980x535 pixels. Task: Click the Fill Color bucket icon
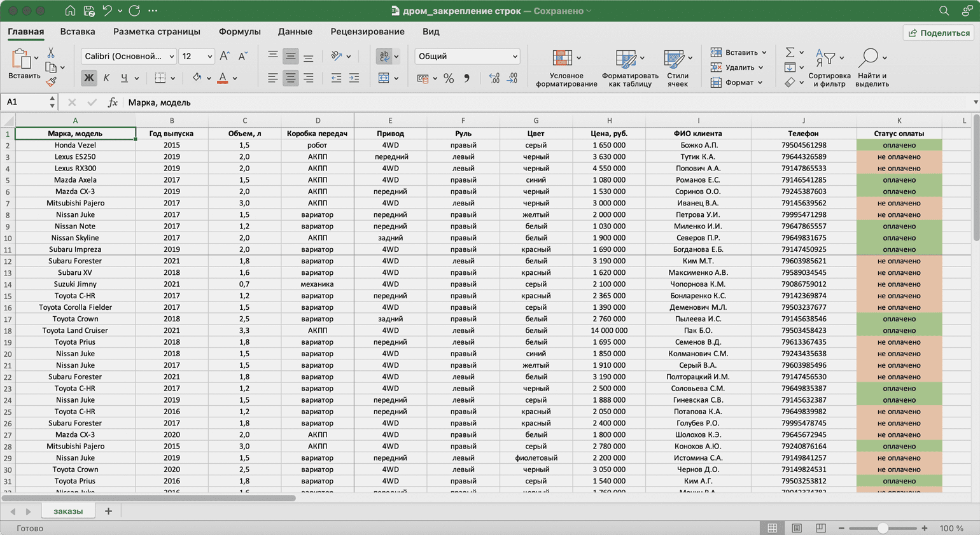[197, 78]
